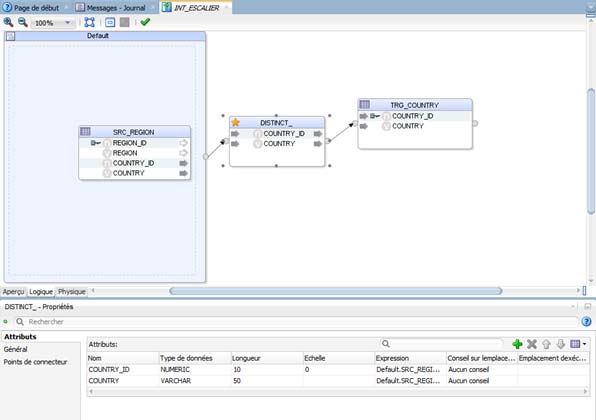This screenshot has width=596, height=420.
Task: Click COUNTRY input arrow in DISTINCT_
Action: pos(235,144)
